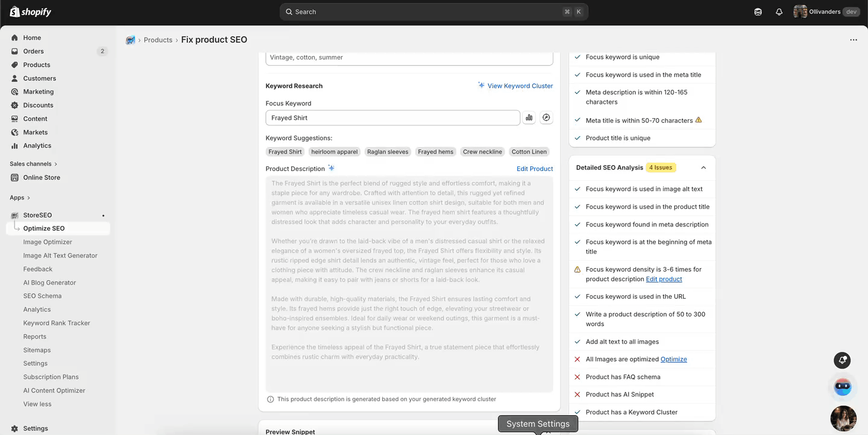Open the Optimize SEO menu item
This screenshot has height=435, width=868.
tap(44, 228)
